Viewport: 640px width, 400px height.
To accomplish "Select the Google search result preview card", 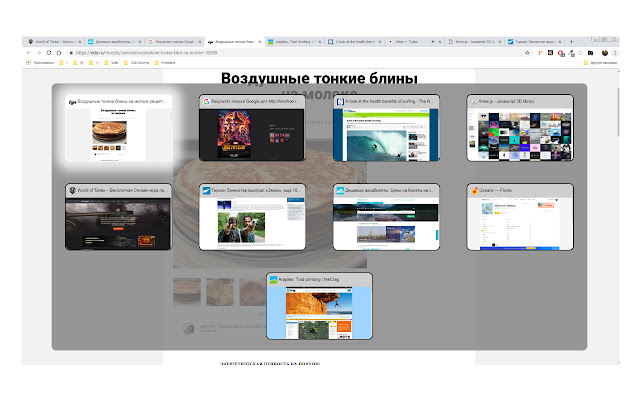I will click(252, 128).
